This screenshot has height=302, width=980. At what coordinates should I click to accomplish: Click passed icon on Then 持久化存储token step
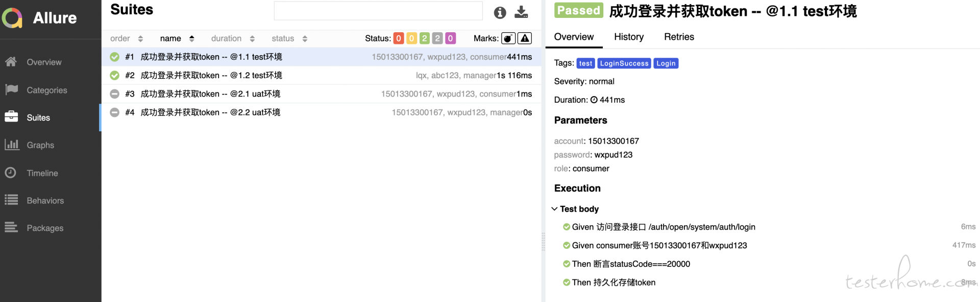tap(567, 282)
